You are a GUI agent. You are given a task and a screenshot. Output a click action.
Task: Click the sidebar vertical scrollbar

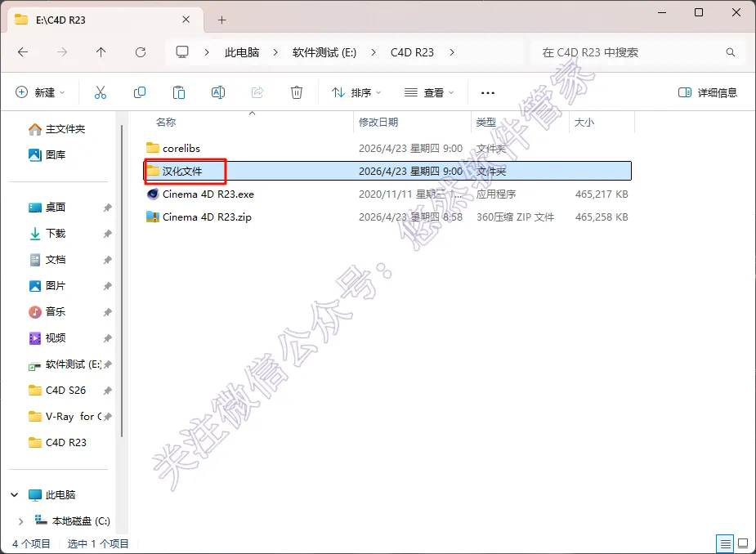click(x=122, y=280)
